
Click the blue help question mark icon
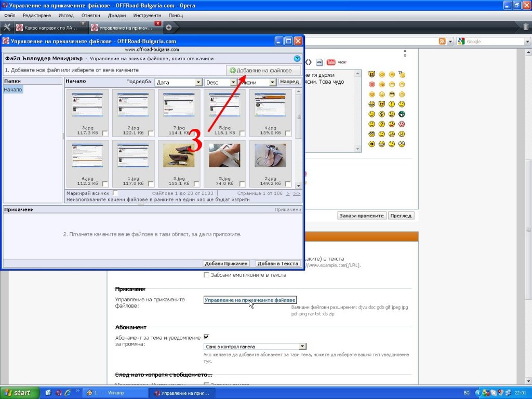[x=297, y=59]
